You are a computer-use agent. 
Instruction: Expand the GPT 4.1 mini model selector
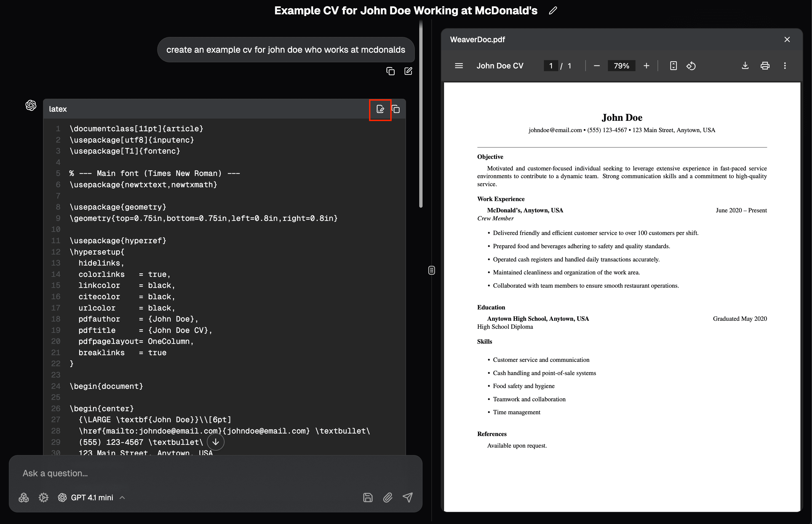[x=92, y=498]
